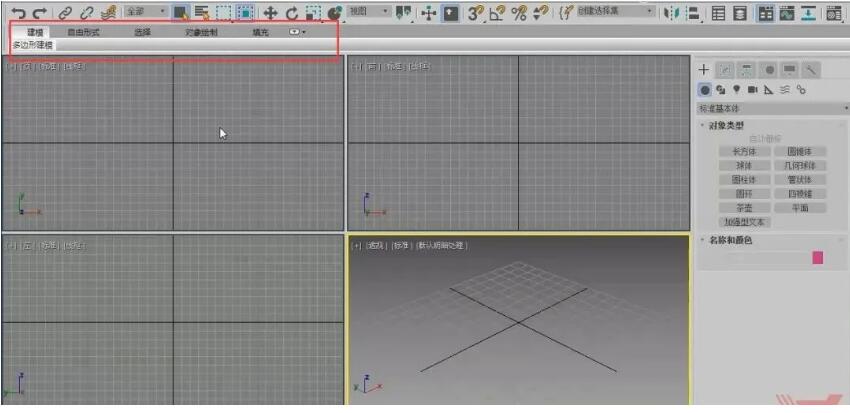This screenshot has height=413, width=850.
Task: Click the Undo arrow icon
Action: (x=17, y=13)
